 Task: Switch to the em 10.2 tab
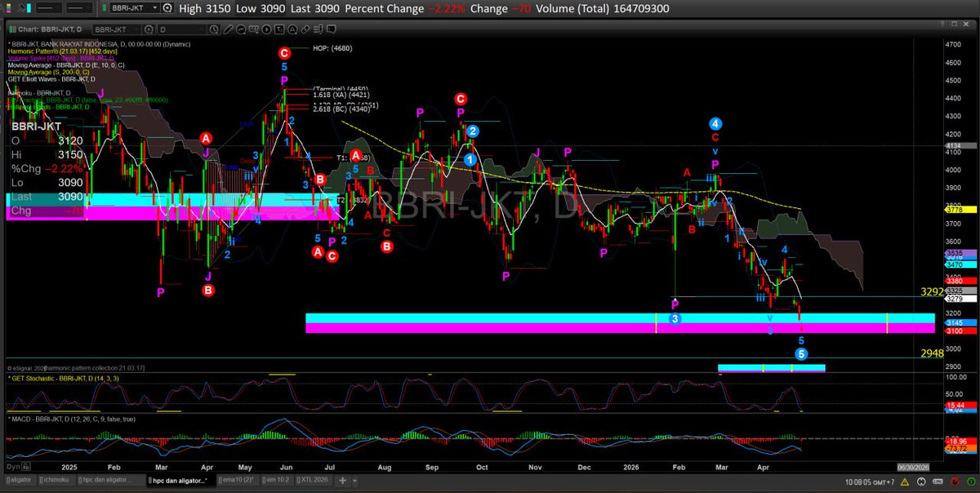(278, 481)
